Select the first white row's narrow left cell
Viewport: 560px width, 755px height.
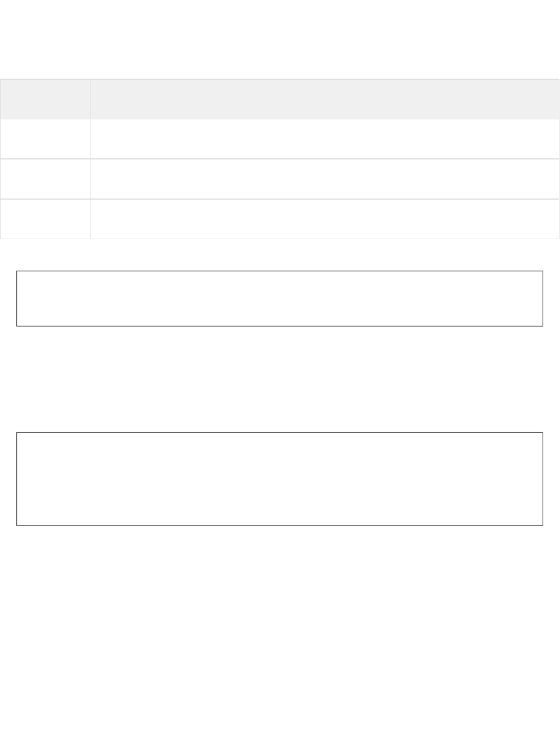(45, 139)
